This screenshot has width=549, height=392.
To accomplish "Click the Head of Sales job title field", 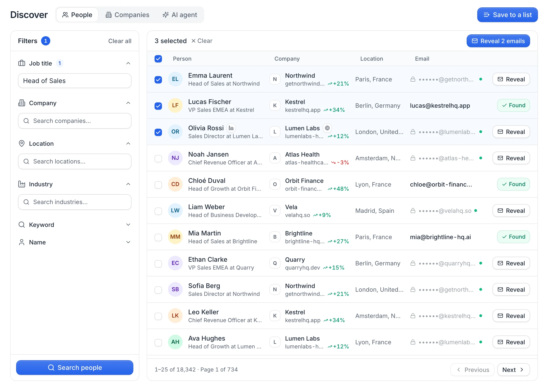I will pyautogui.click(x=75, y=81).
